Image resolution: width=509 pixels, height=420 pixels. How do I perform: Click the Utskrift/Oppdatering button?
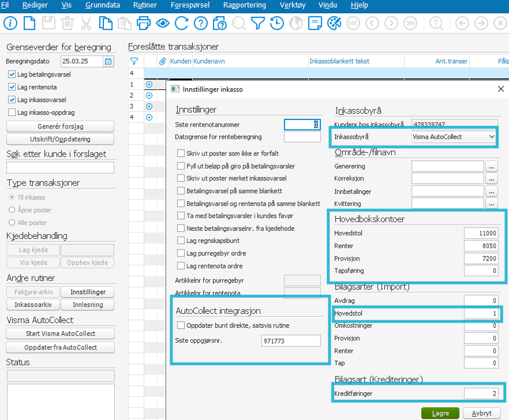point(60,139)
